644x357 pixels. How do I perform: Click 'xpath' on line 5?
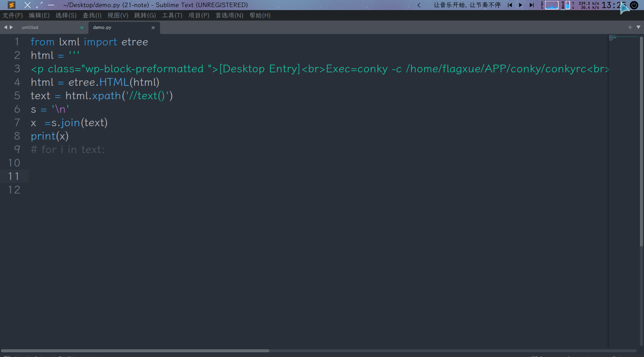[x=107, y=96]
